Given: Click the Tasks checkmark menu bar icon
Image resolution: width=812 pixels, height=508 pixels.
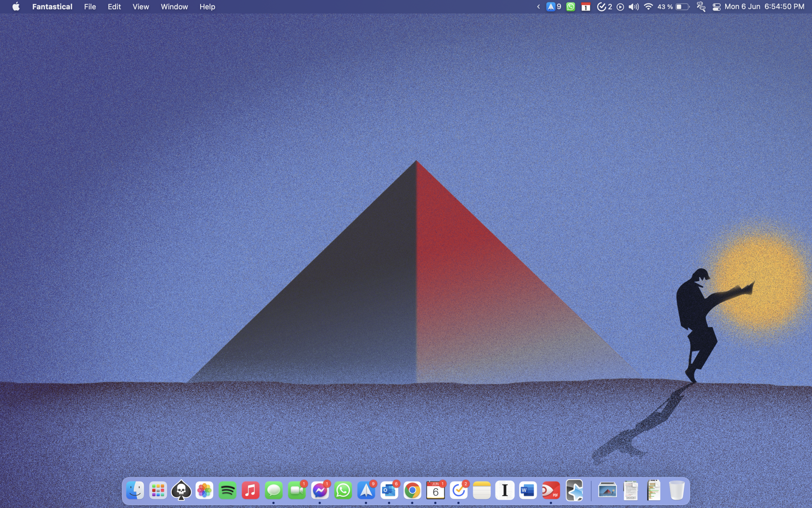Looking at the screenshot, I should pos(602,7).
